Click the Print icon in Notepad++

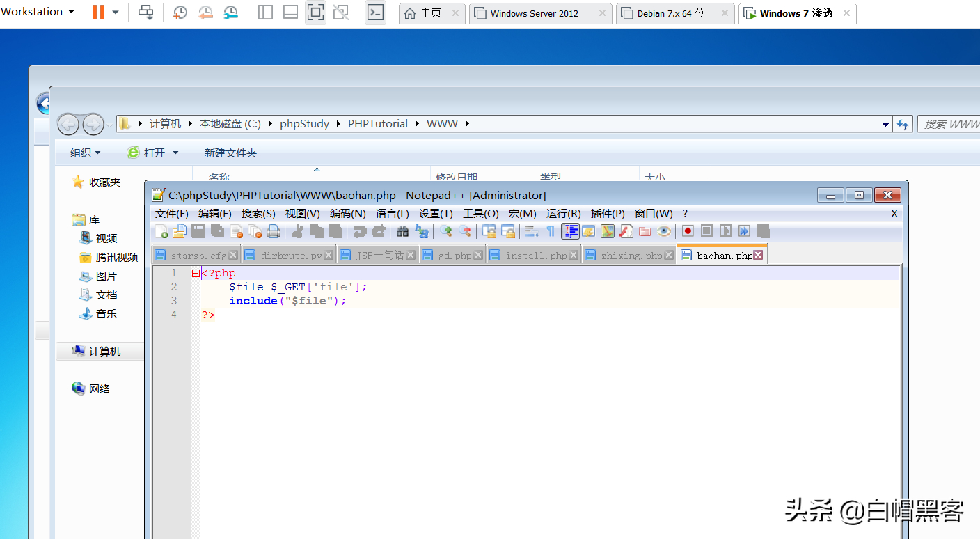tap(274, 231)
